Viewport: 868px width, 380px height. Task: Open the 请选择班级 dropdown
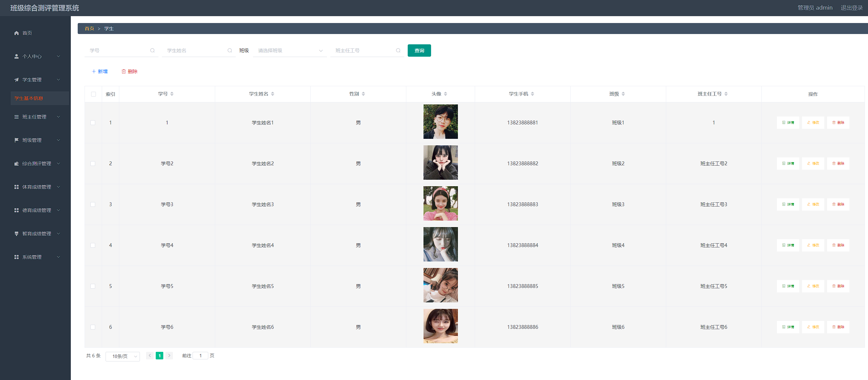pyautogui.click(x=289, y=51)
